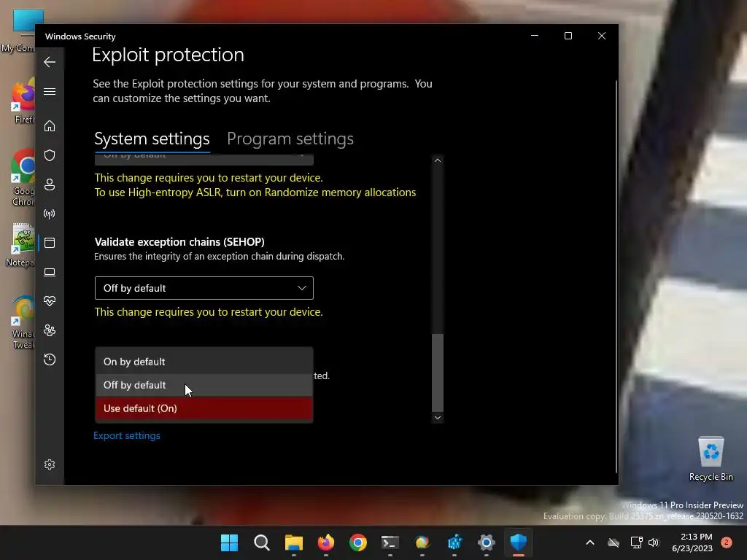Open Firewall & network protection icon
Screen dimensions: 747x560
(50, 214)
